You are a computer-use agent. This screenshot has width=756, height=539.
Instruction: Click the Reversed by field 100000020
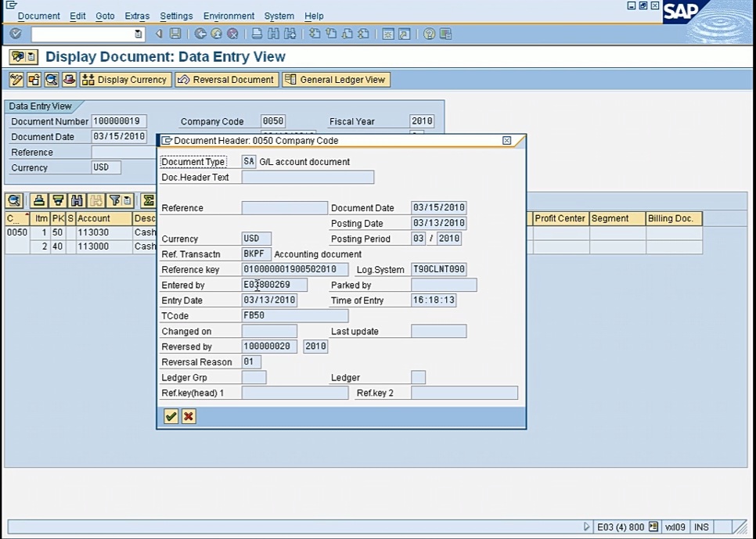[x=269, y=346]
